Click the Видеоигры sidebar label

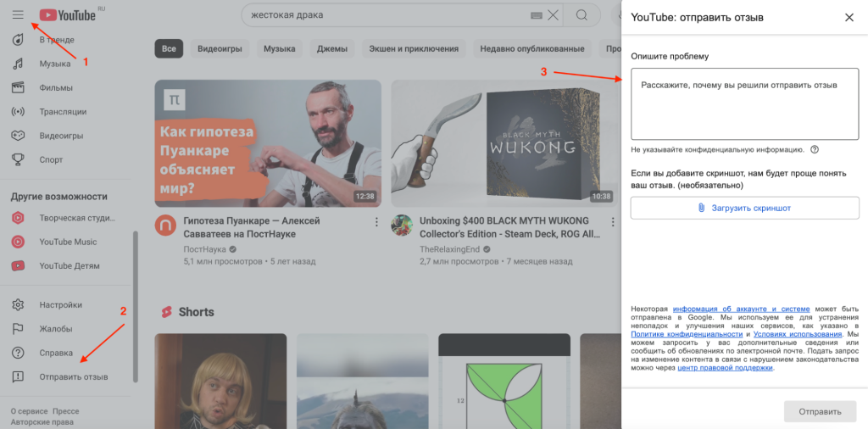pyautogui.click(x=61, y=136)
